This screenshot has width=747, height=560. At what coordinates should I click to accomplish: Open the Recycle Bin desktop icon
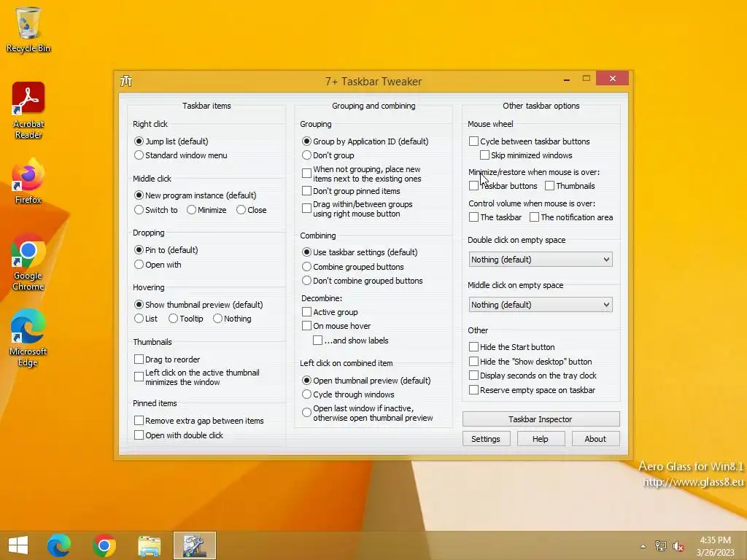coord(28,29)
